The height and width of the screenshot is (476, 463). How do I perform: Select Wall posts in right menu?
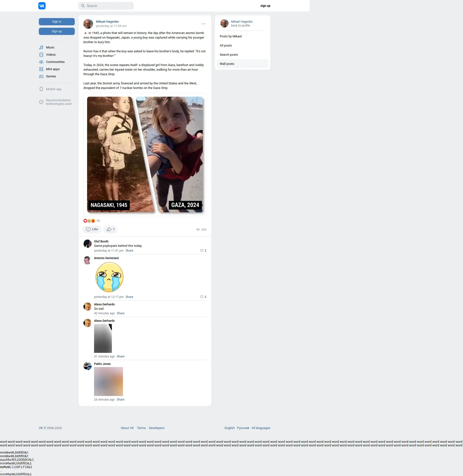click(227, 64)
